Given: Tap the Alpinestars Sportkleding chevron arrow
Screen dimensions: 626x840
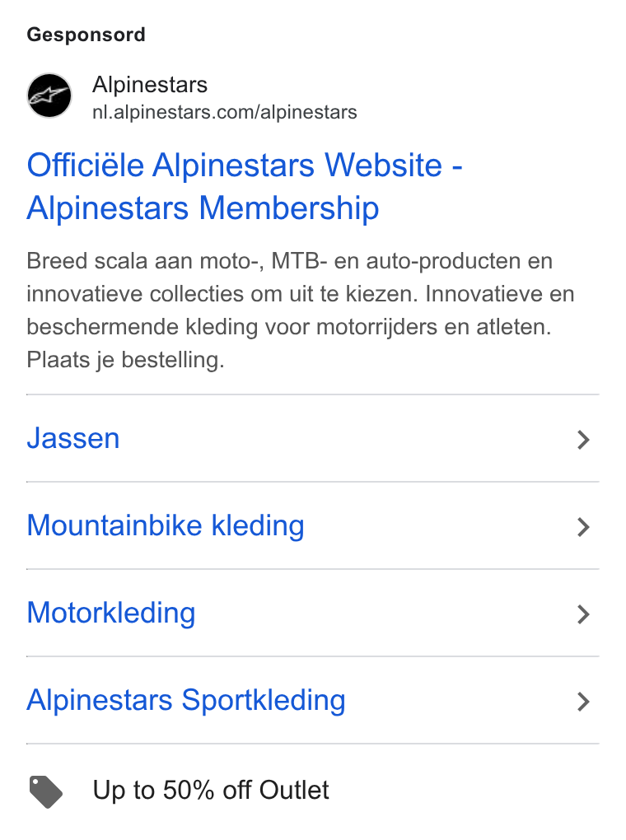Looking at the screenshot, I should coord(584,702).
